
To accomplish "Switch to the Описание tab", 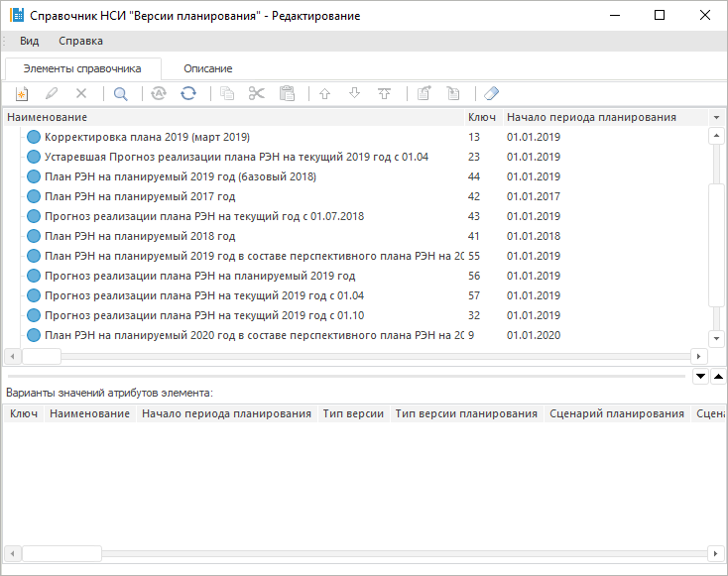I will tap(207, 68).
